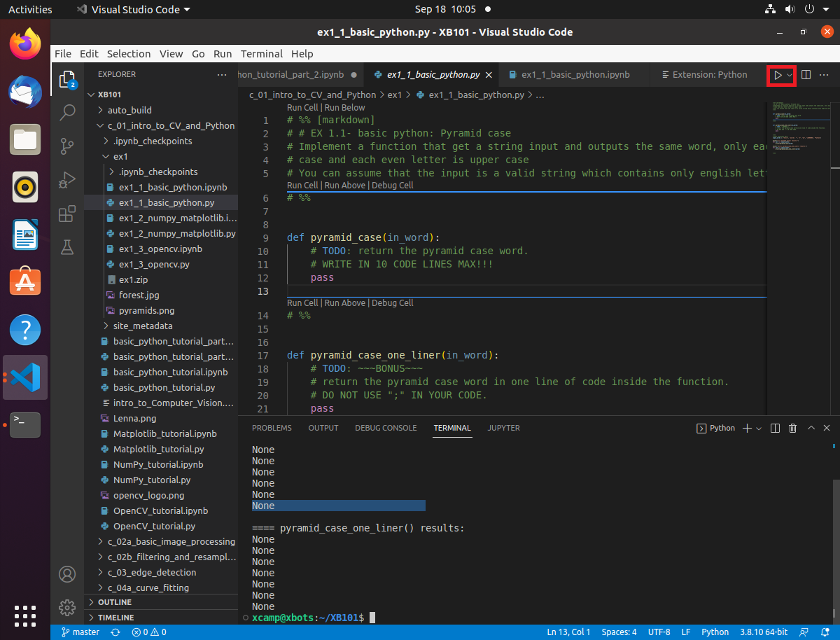
Task: Change the Spaces: 4 indentation setting
Action: (x=619, y=632)
